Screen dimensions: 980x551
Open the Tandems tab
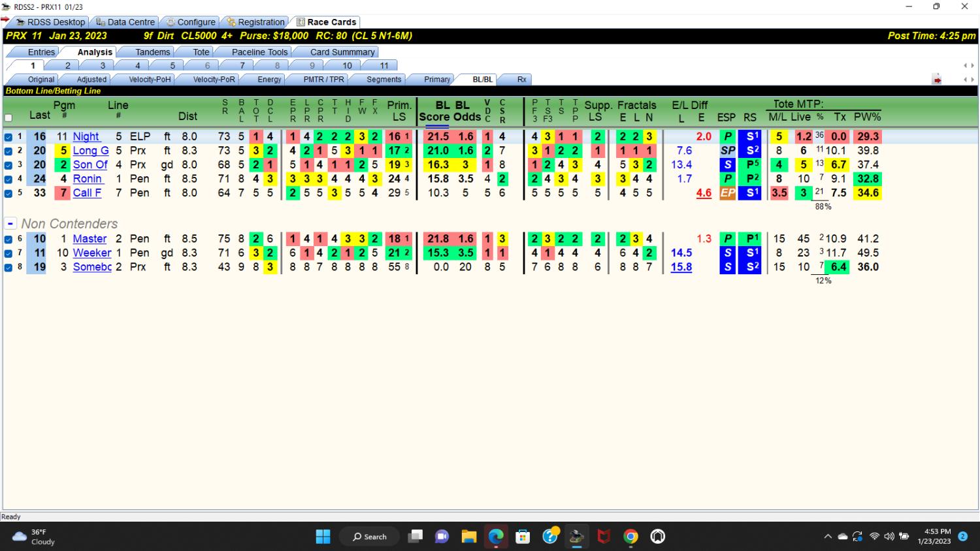[x=152, y=52]
